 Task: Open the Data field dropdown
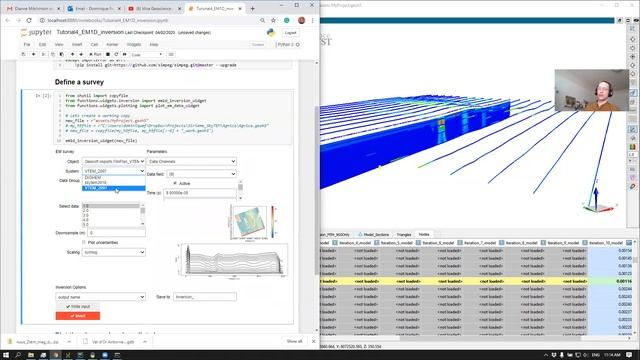[201, 174]
